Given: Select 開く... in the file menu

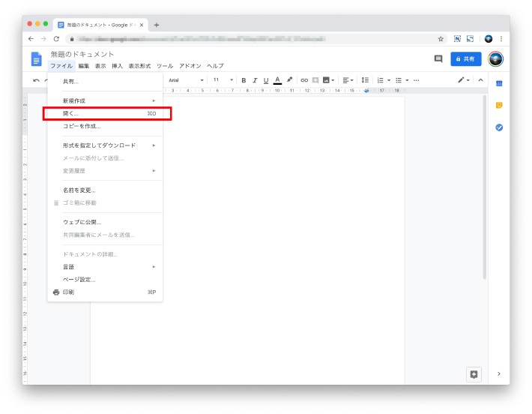Looking at the screenshot, I should coord(105,113).
